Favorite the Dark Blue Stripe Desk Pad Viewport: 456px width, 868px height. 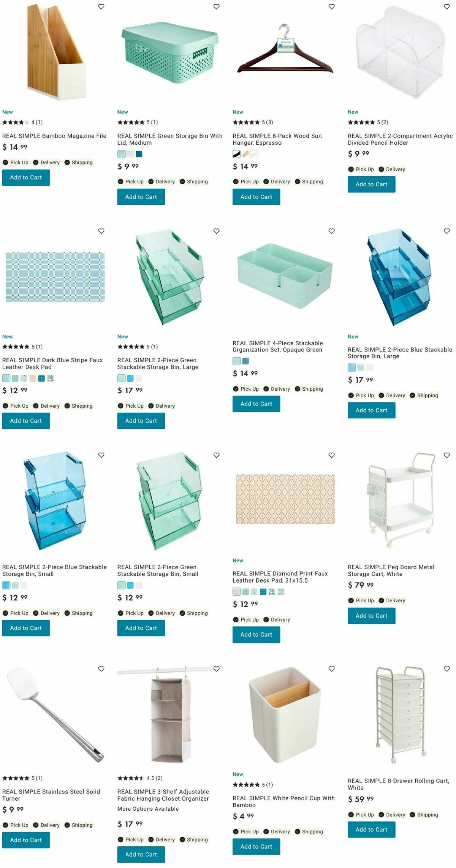coord(101,231)
